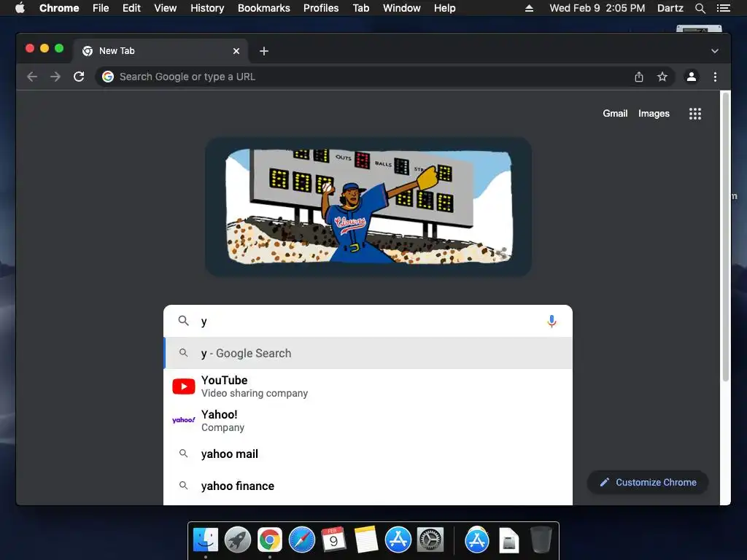Expand the tab search chevron
The image size is (747, 560).
715,51
